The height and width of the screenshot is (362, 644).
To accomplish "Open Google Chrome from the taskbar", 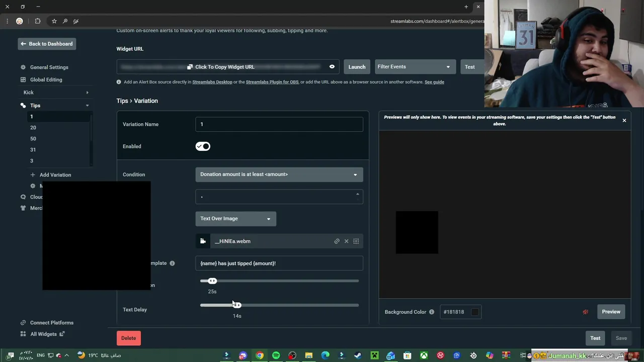I will (x=260, y=355).
